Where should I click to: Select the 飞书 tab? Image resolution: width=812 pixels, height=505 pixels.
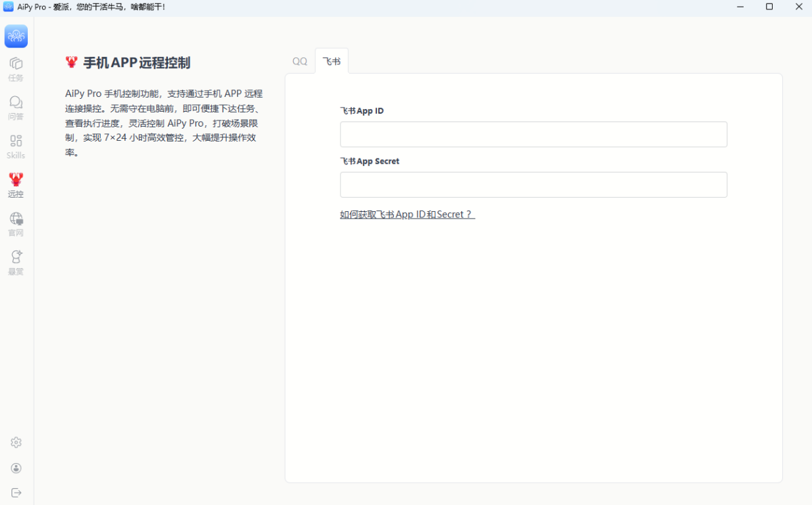(332, 62)
